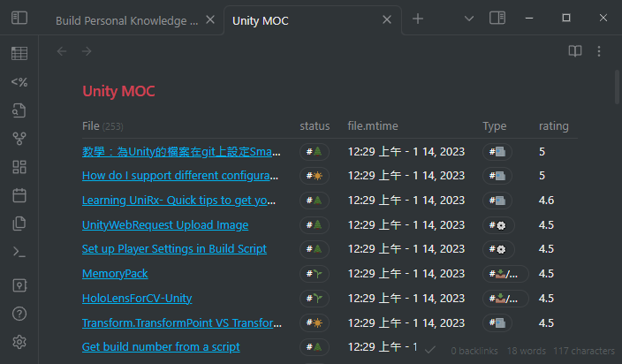
Task: Toggle the right sidebar panel
Action: pyautogui.click(x=497, y=18)
